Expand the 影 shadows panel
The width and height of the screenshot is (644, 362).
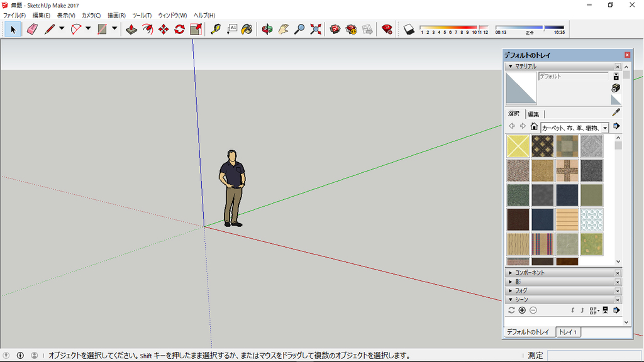click(x=511, y=282)
